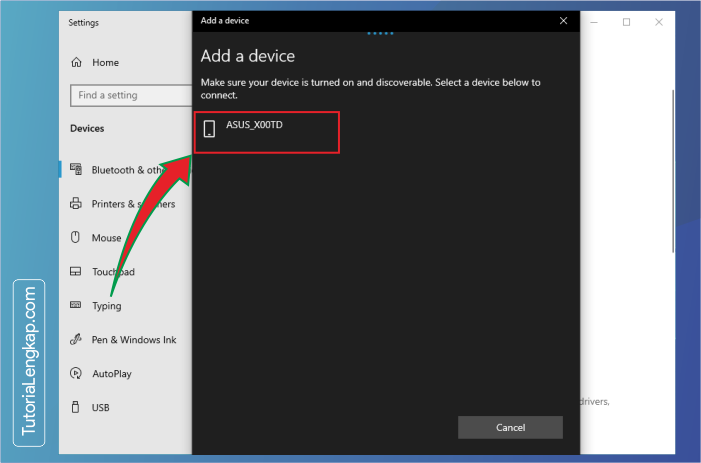Click the Settings window vertical scrollbar
The width and height of the screenshot is (701, 463).
click(673, 171)
